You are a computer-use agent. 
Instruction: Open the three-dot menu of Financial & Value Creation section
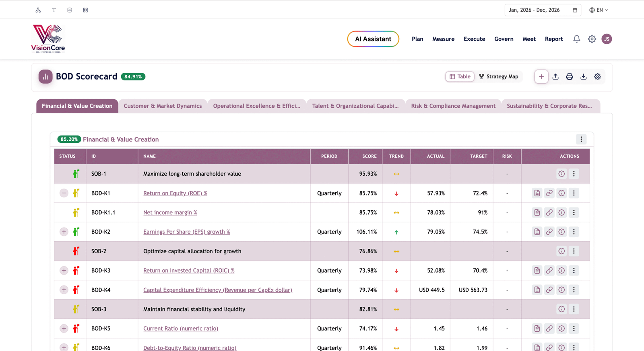pyautogui.click(x=581, y=139)
